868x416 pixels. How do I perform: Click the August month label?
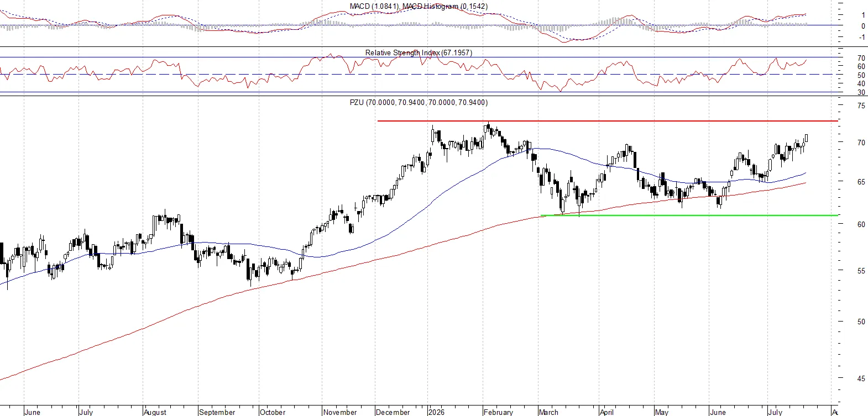[155, 412]
